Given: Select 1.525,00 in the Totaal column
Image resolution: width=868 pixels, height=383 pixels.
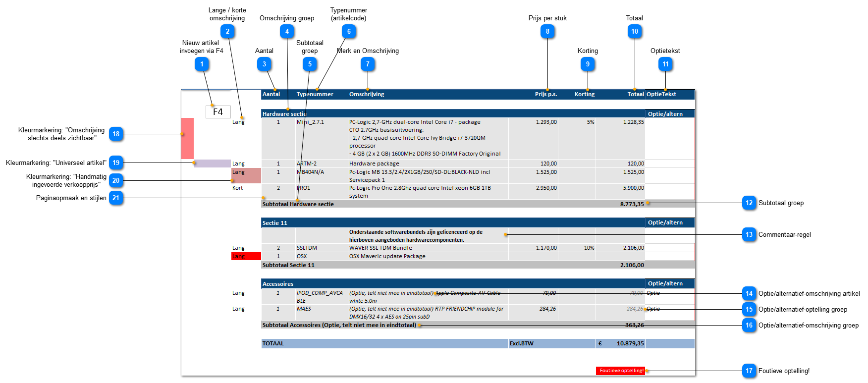Looking at the screenshot, I should 633,172.
